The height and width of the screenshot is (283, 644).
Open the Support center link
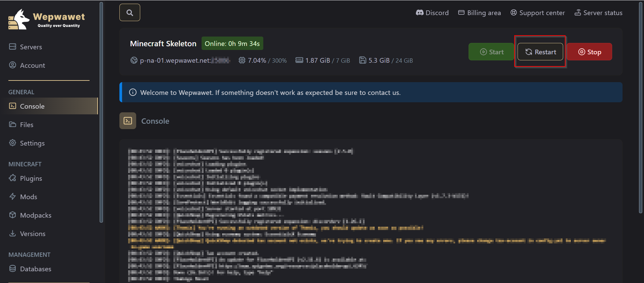pyautogui.click(x=538, y=13)
